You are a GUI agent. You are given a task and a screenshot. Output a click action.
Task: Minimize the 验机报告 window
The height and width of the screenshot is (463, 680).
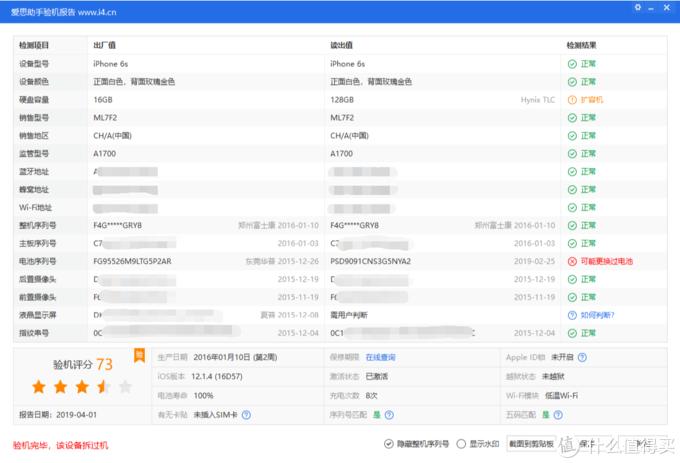pyautogui.click(x=651, y=8)
